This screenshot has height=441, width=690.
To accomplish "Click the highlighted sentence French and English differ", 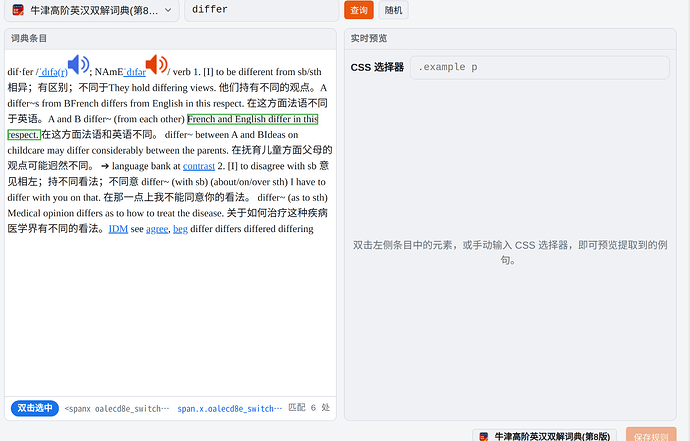I will 253,119.
